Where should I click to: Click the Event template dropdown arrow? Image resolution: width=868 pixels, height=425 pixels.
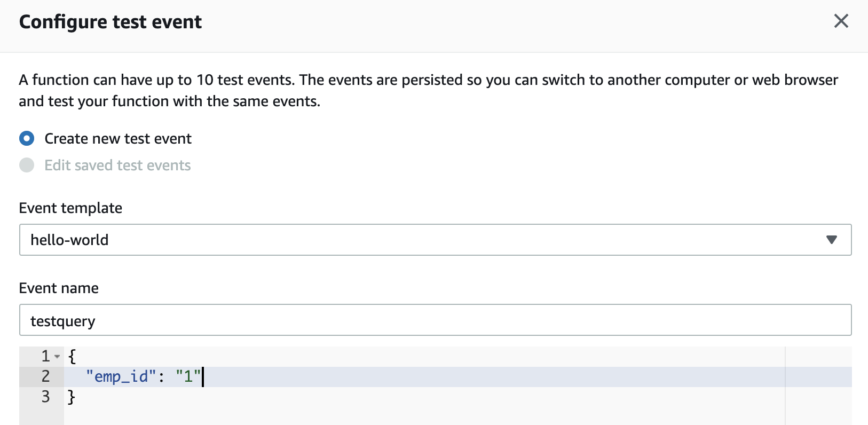(831, 240)
